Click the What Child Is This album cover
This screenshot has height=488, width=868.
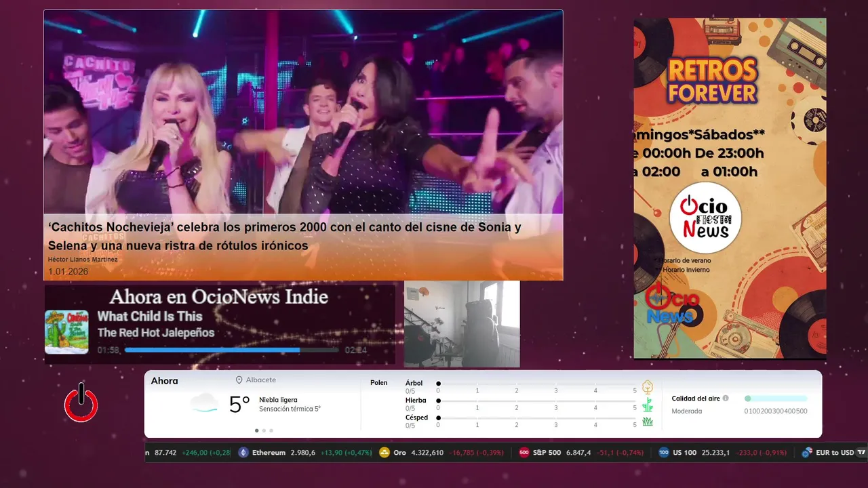point(66,332)
